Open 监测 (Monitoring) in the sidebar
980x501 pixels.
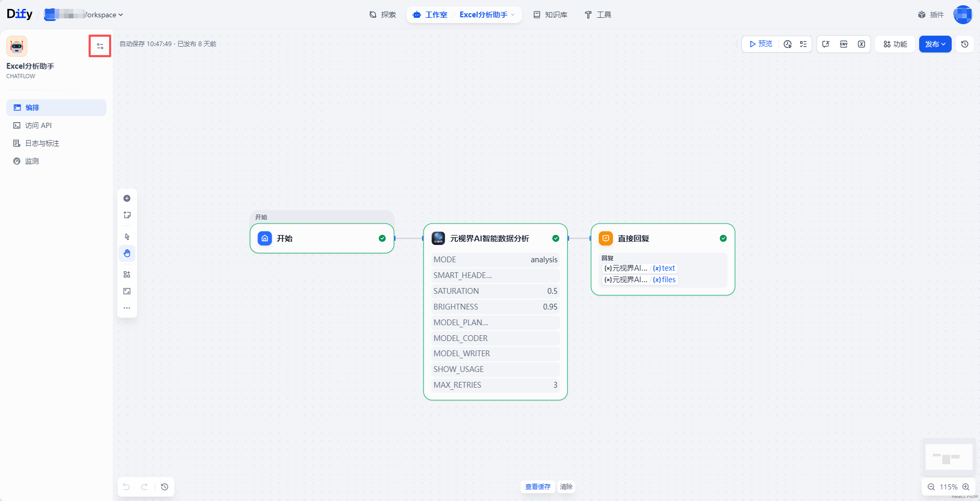pyautogui.click(x=56, y=161)
